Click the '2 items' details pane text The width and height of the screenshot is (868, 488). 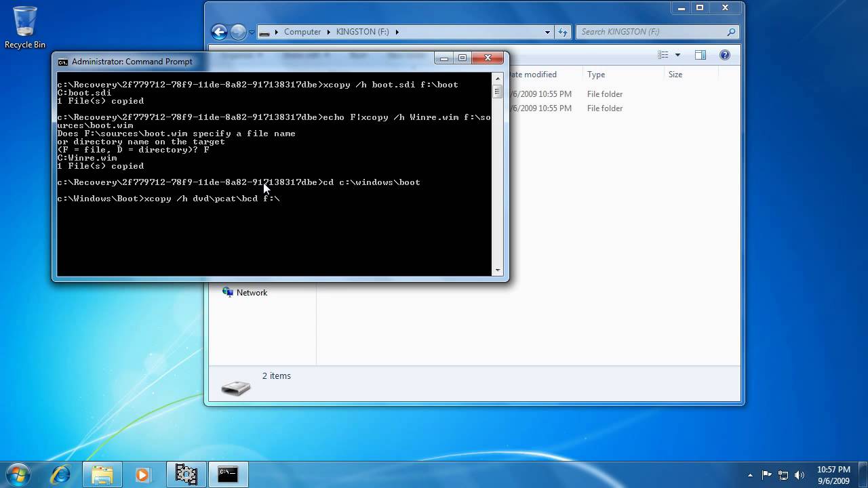click(277, 375)
